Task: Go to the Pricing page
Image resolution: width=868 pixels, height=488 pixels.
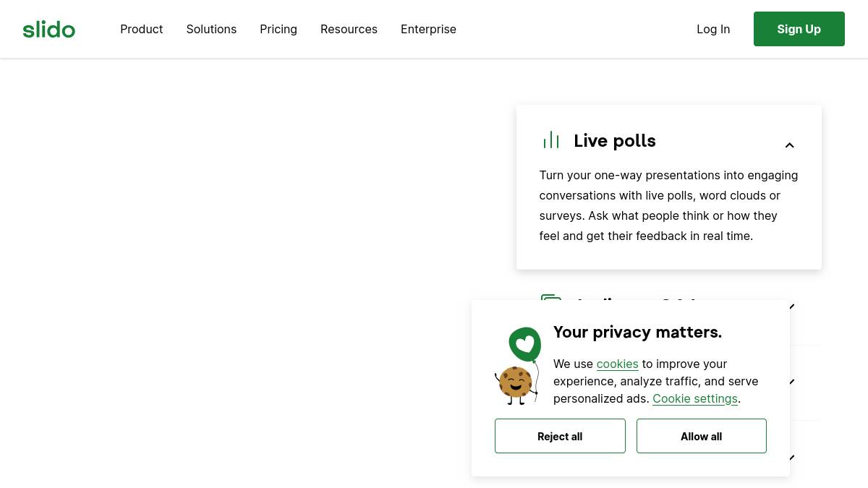Action: (x=278, y=30)
